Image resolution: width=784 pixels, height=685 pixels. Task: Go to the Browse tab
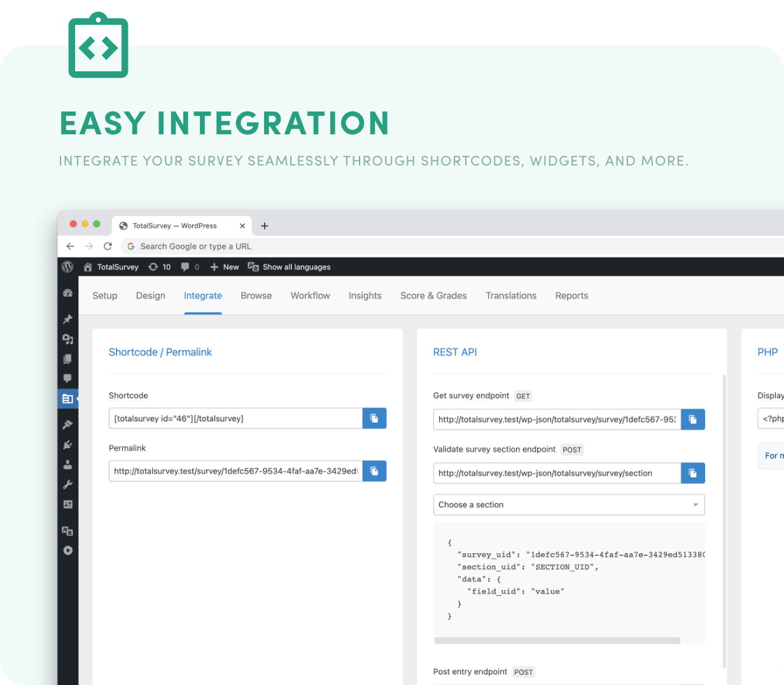(x=256, y=295)
